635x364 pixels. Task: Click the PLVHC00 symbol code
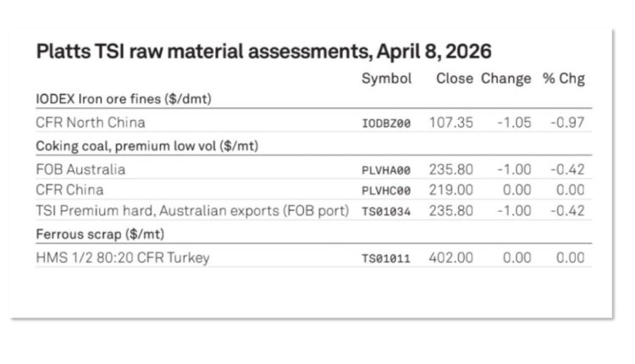click(x=386, y=190)
